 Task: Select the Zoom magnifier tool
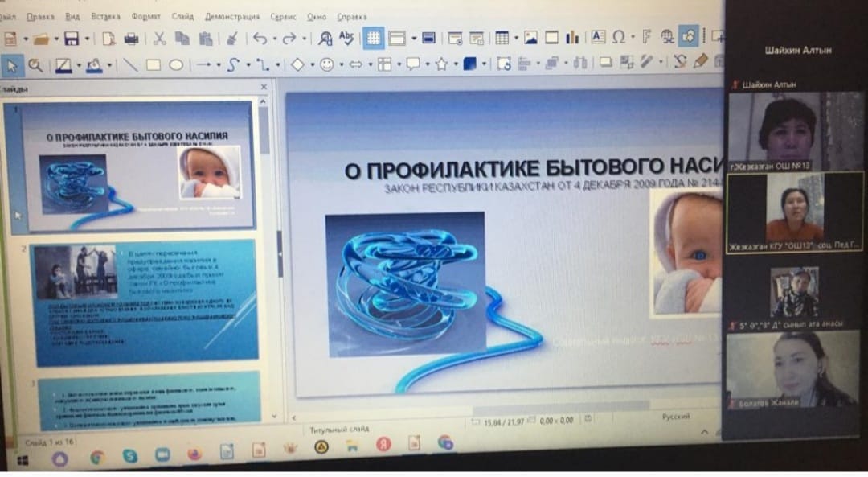tap(35, 65)
